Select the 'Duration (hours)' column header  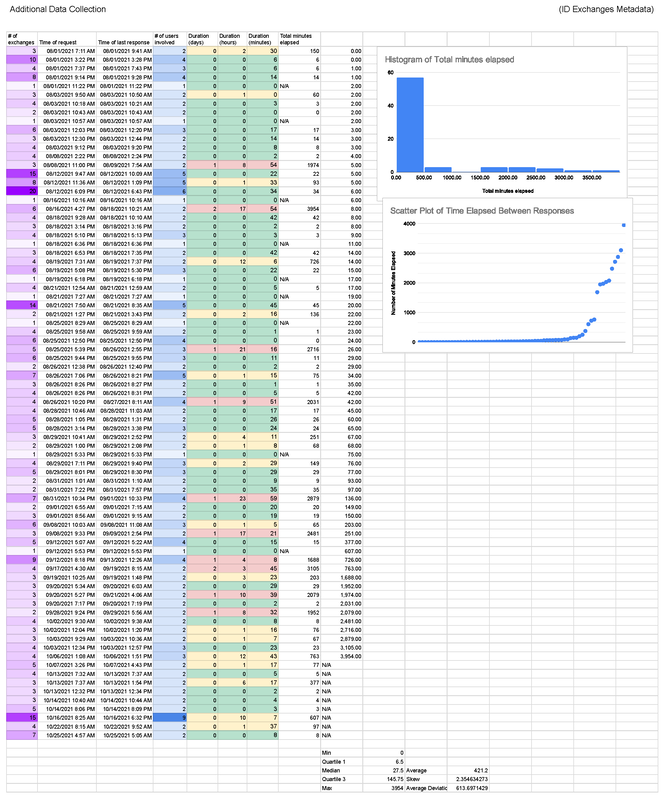coord(233,39)
